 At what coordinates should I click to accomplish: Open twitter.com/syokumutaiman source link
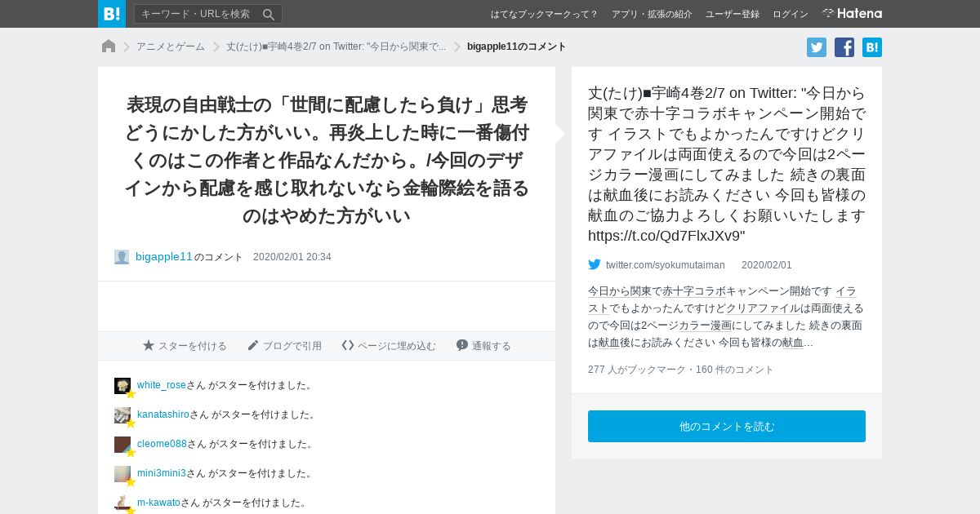tap(666, 265)
